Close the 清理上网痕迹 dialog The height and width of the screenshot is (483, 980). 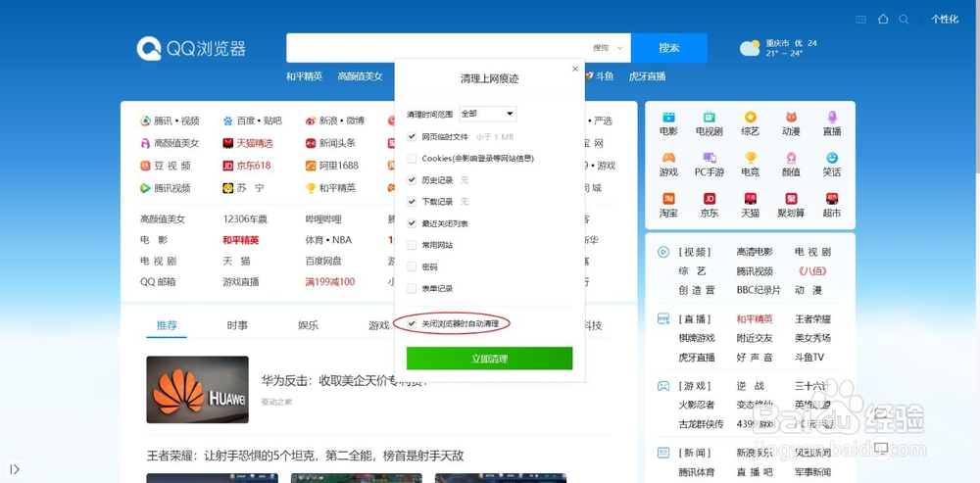(575, 69)
